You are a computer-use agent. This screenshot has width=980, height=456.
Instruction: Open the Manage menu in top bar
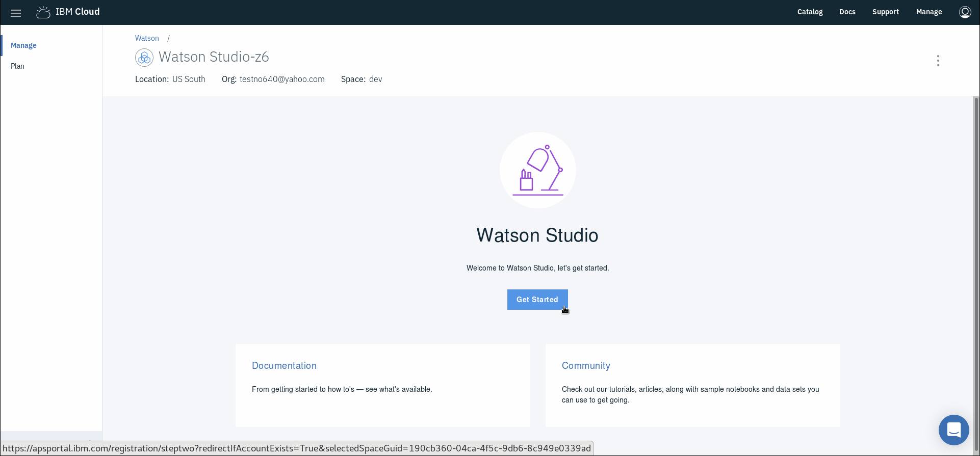pos(929,12)
